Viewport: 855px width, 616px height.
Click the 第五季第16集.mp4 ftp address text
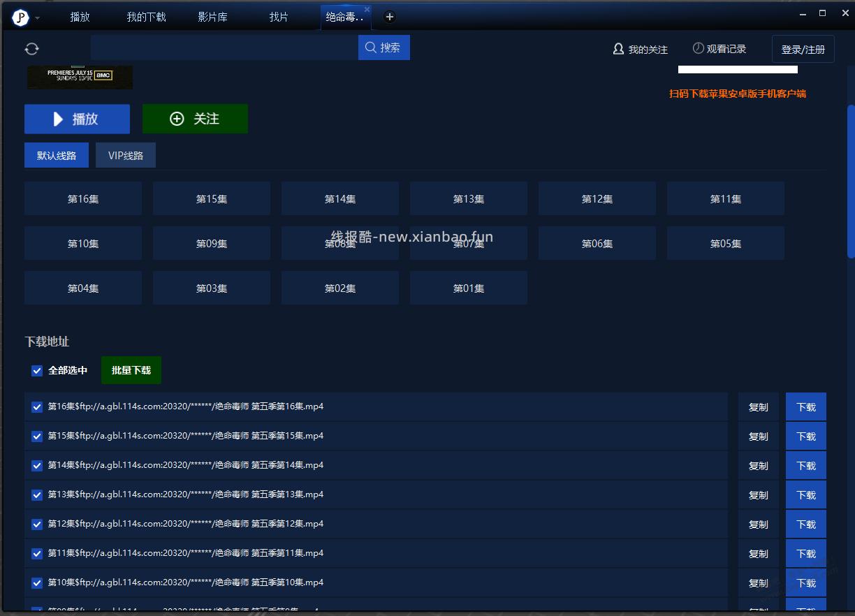point(186,406)
